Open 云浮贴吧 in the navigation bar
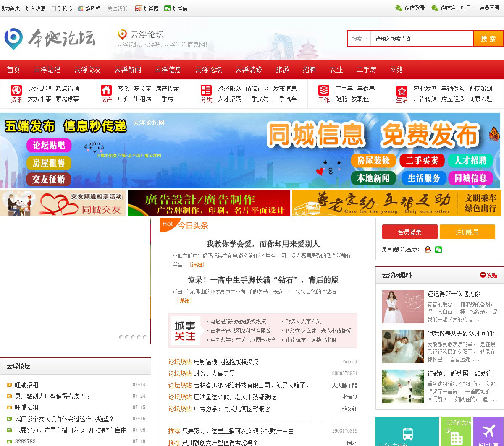 coord(47,70)
